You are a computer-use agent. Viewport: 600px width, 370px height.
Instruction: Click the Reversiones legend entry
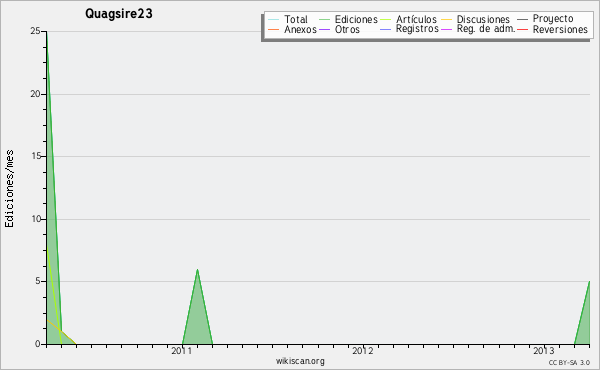tap(553, 29)
